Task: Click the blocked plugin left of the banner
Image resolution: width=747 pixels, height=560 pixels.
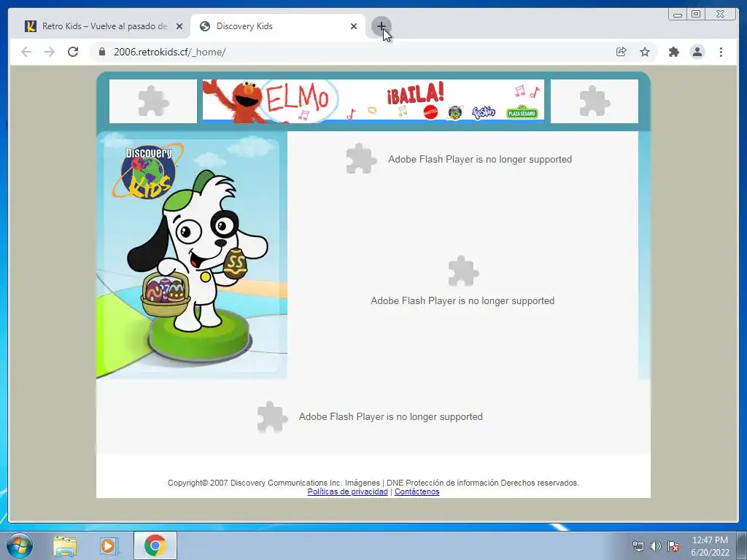Action: (153, 101)
